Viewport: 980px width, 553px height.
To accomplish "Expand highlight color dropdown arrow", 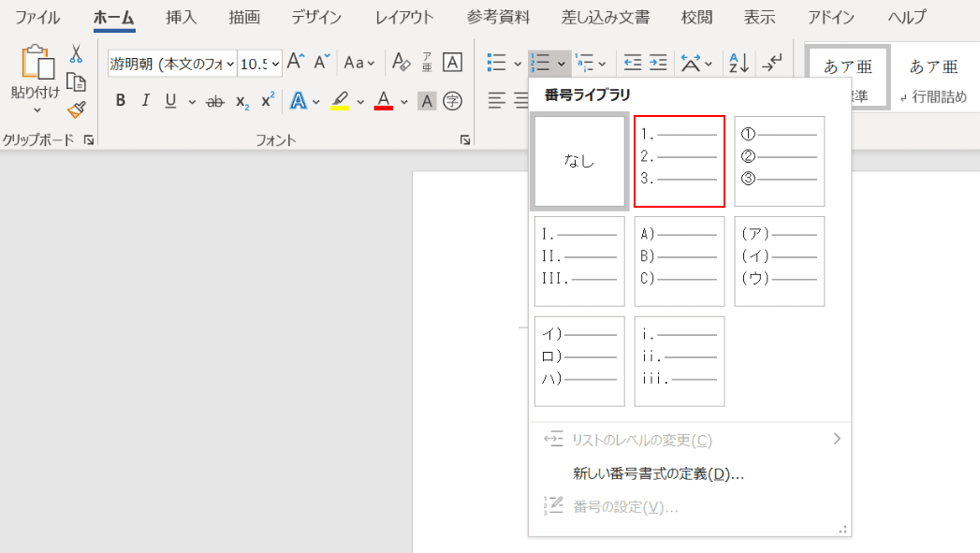I will point(360,101).
